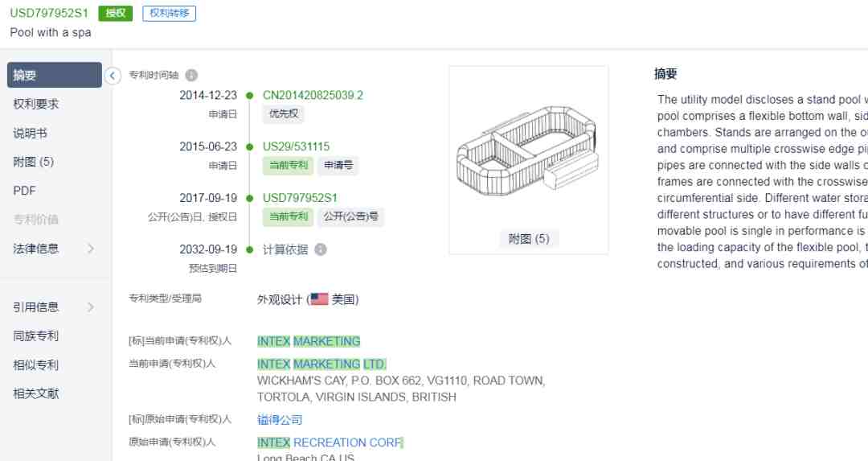The width and height of the screenshot is (868, 461).
Task: Click the USD797952S1 patent number header
Action: point(49,14)
